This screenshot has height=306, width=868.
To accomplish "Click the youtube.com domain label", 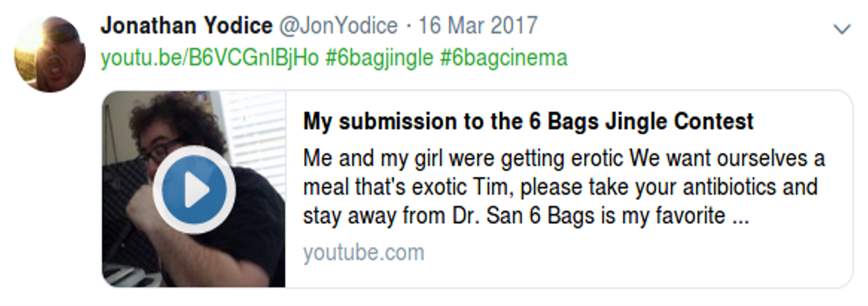I will [363, 252].
